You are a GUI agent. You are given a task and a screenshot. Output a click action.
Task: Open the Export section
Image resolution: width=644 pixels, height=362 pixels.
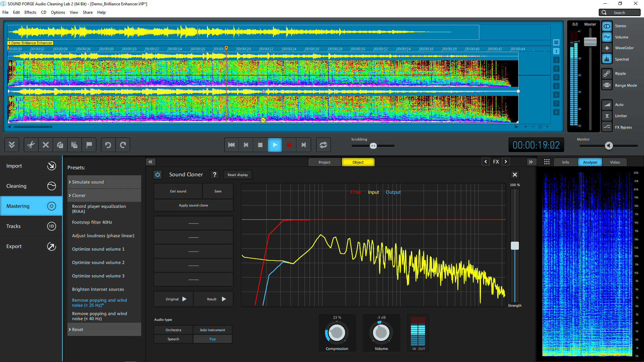[31, 246]
